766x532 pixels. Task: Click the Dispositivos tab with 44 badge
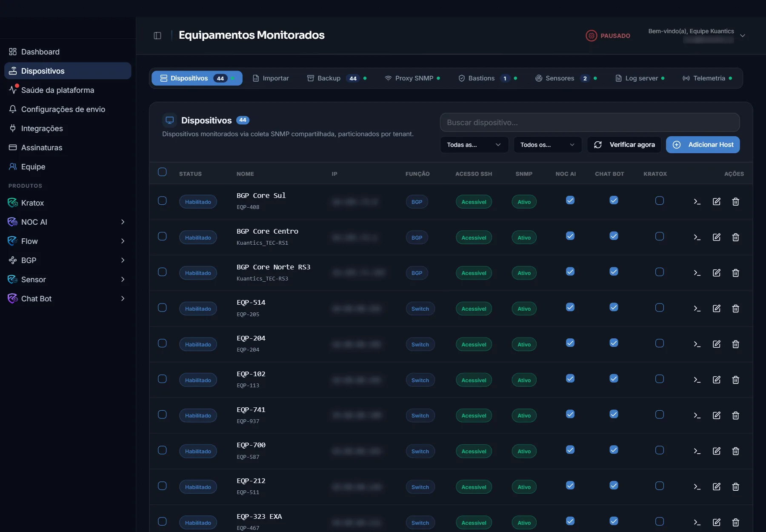[197, 78]
